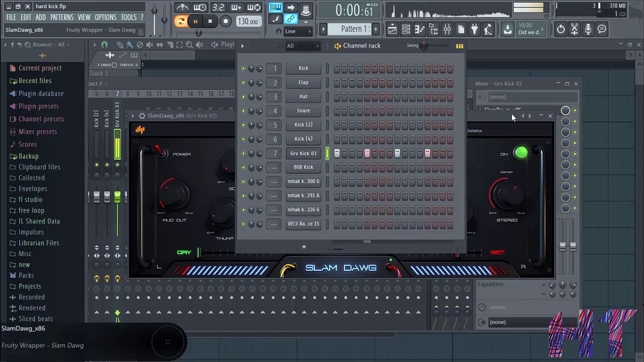Open the OPTIONS menu
The image size is (644, 362).
[105, 17]
